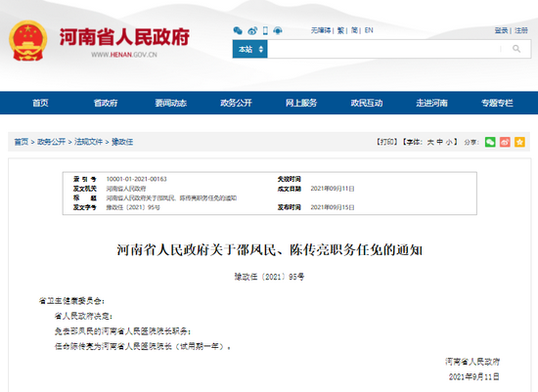Image resolution: width=538 pixels, height=392 pixels.
Task: Click the 成文日期 2021年09月11日 value
Action: click(333, 189)
